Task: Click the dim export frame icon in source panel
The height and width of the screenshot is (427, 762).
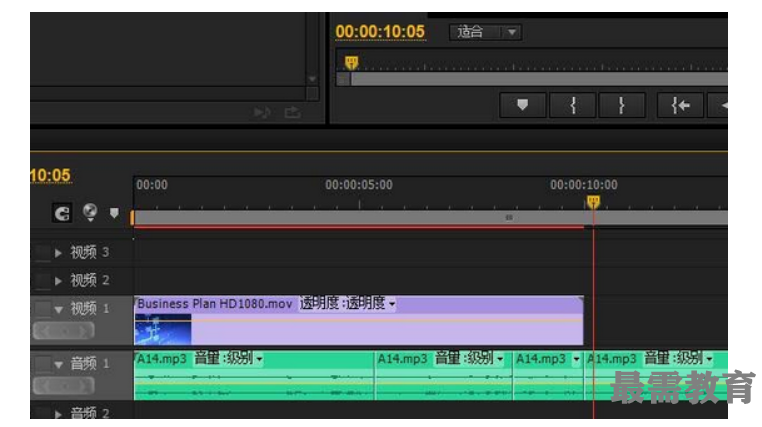Action: coord(293,113)
